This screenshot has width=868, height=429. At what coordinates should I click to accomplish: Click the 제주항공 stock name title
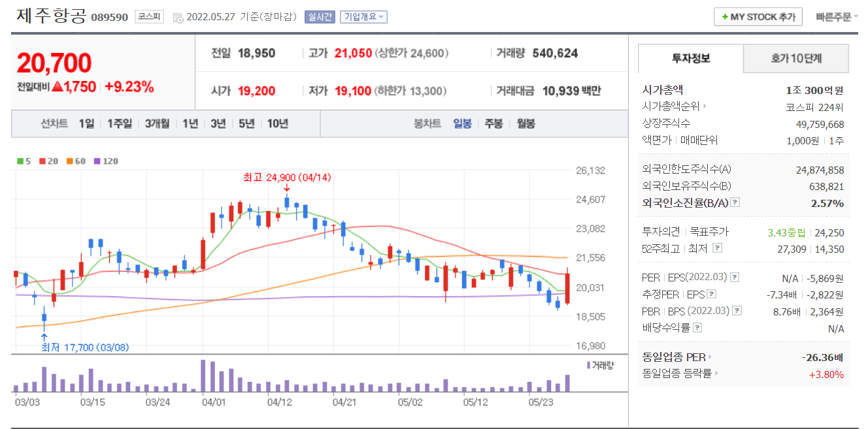click(x=50, y=16)
